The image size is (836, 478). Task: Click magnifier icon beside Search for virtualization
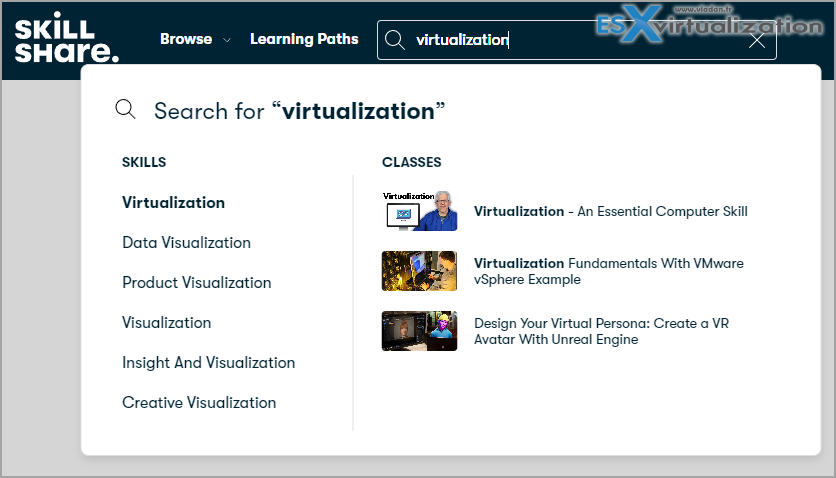[125, 109]
